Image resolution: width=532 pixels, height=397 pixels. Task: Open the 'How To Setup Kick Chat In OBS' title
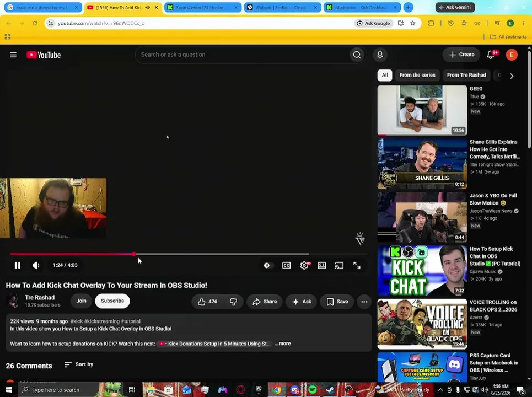pyautogui.click(x=495, y=256)
